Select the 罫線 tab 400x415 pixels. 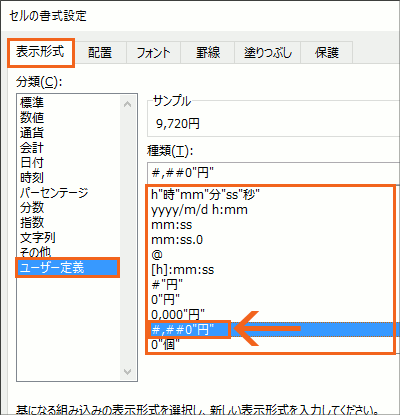point(208,52)
